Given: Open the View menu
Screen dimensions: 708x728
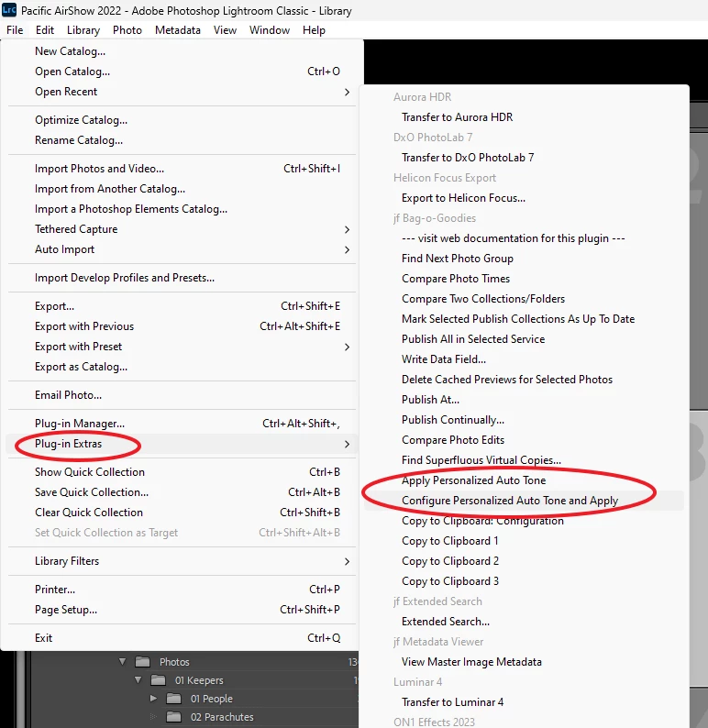Looking at the screenshot, I should tap(226, 30).
